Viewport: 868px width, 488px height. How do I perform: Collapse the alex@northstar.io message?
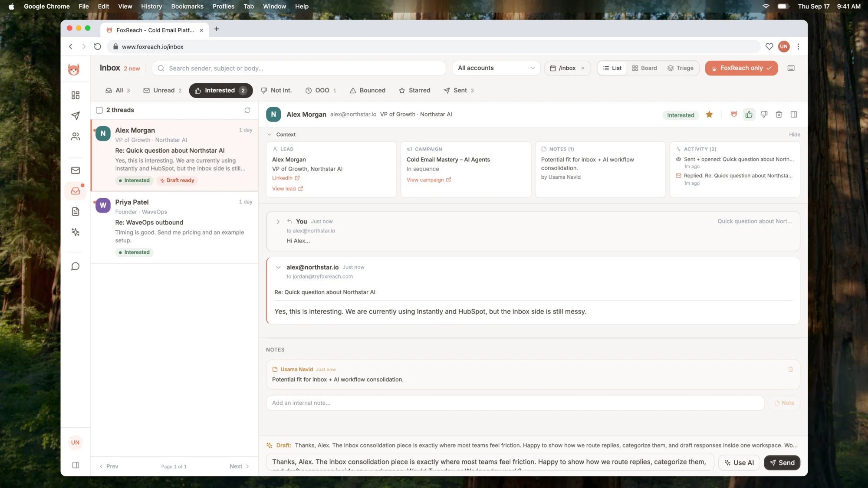pos(278,267)
